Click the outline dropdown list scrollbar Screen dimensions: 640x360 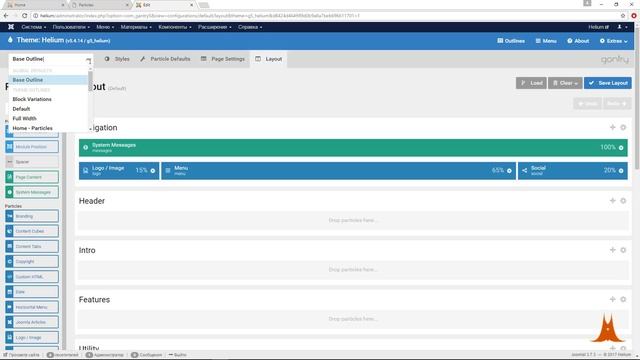point(90,82)
